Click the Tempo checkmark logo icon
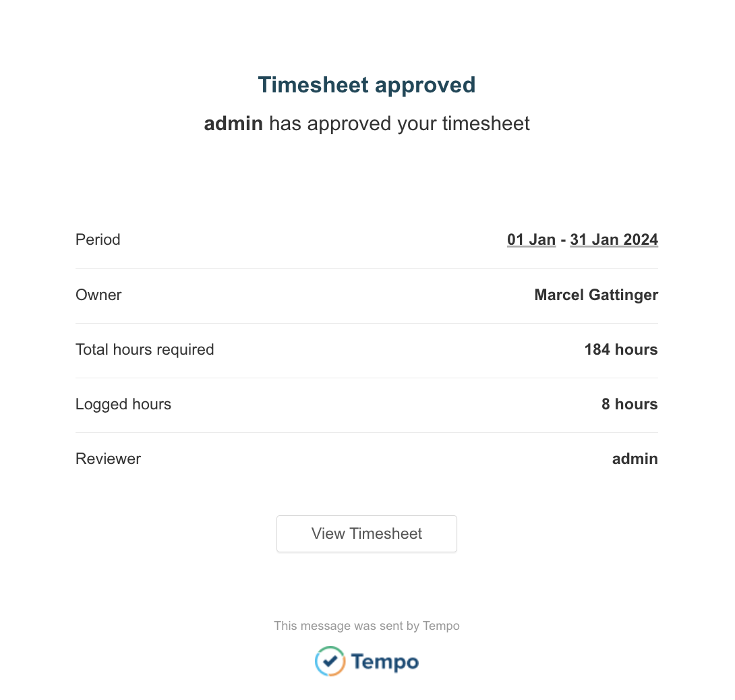 330,662
